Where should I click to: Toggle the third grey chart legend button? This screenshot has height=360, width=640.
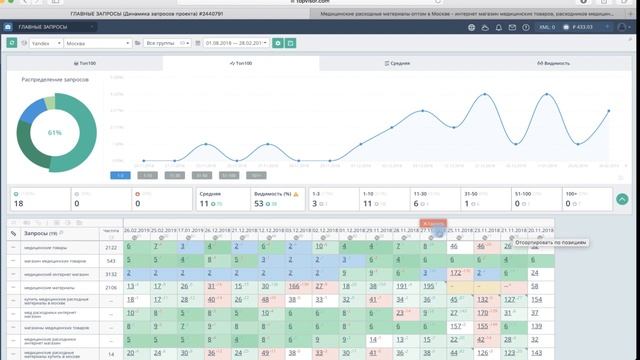tap(175, 175)
